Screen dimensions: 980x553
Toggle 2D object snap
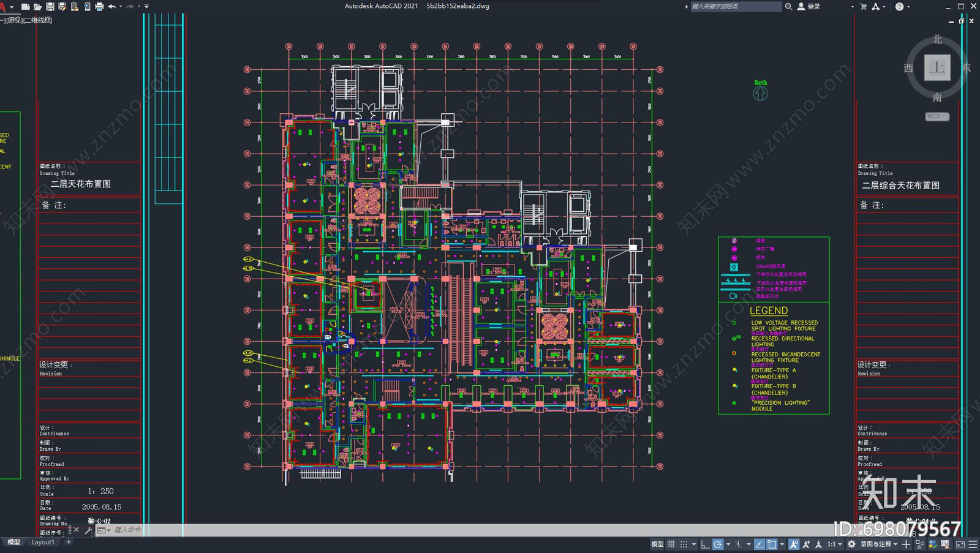coord(772,544)
